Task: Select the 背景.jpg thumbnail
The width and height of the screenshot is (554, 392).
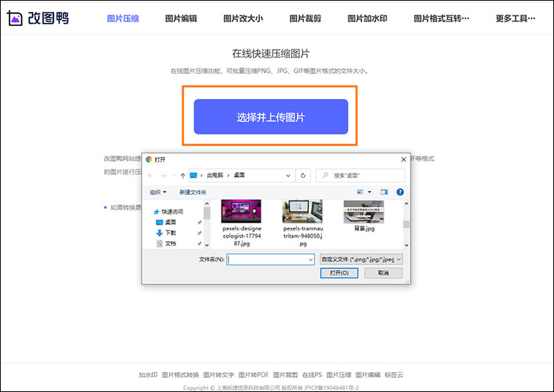Action: click(x=363, y=213)
